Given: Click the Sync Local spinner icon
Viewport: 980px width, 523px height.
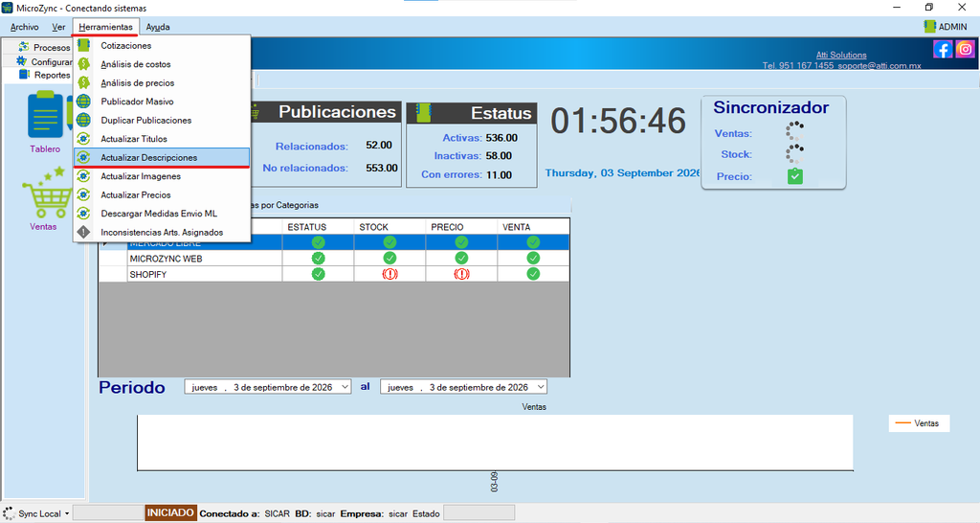Looking at the screenshot, I should tap(9, 513).
